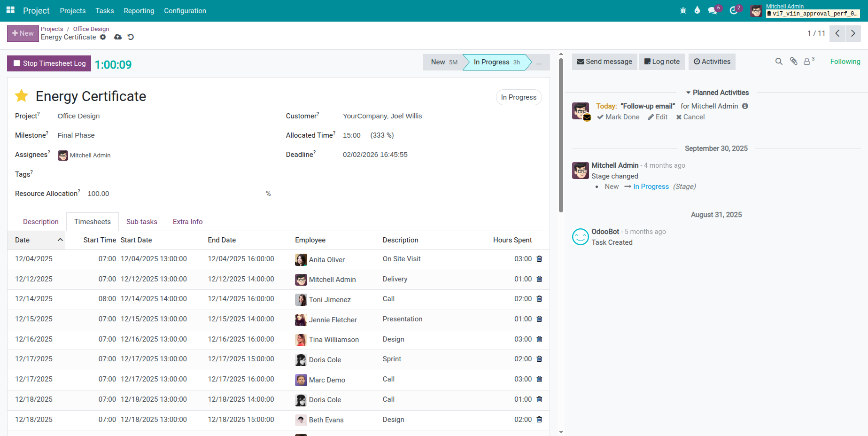This screenshot has height=436, width=868.
Task: Create a record with the New button
Action: [x=23, y=33]
